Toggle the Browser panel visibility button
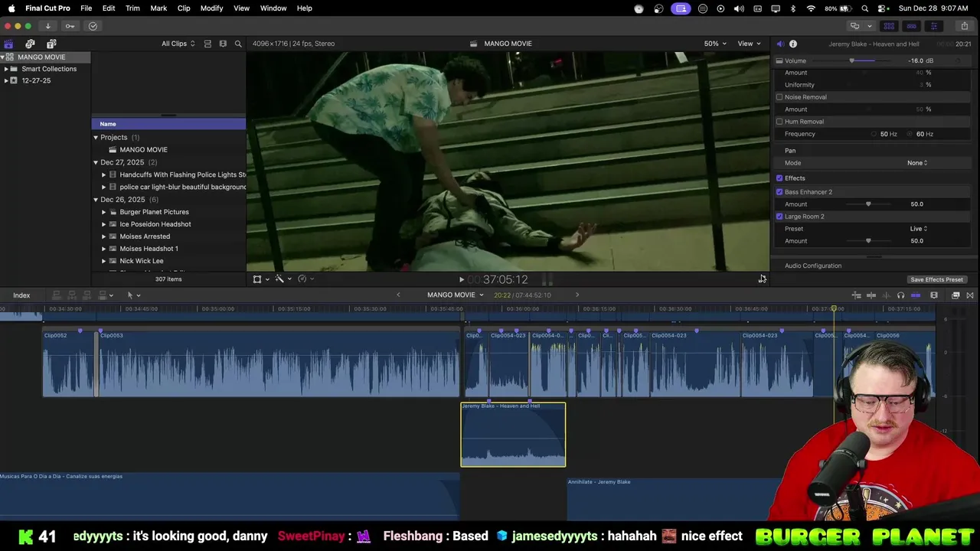The image size is (980, 551). pos(889,26)
